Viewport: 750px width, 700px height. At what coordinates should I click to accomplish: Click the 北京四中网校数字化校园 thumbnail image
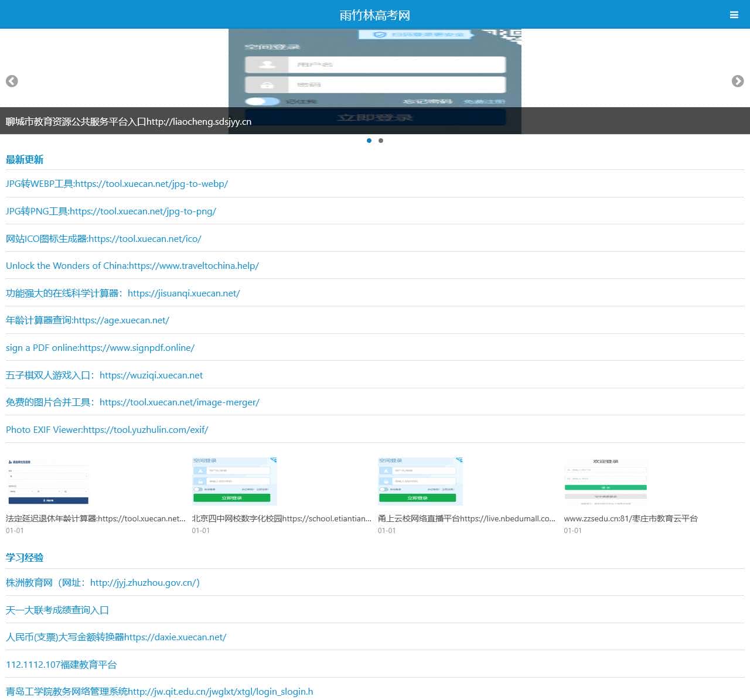(234, 482)
